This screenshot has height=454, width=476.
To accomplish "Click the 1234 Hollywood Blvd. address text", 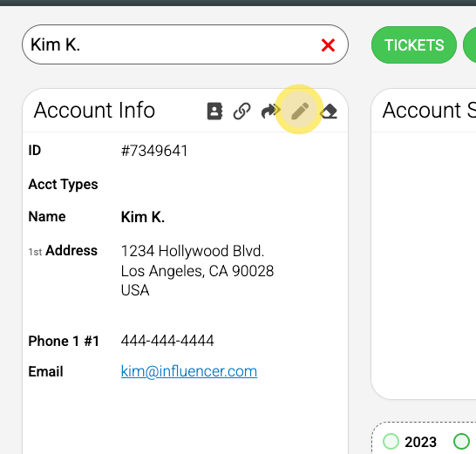I will click(193, 251).
